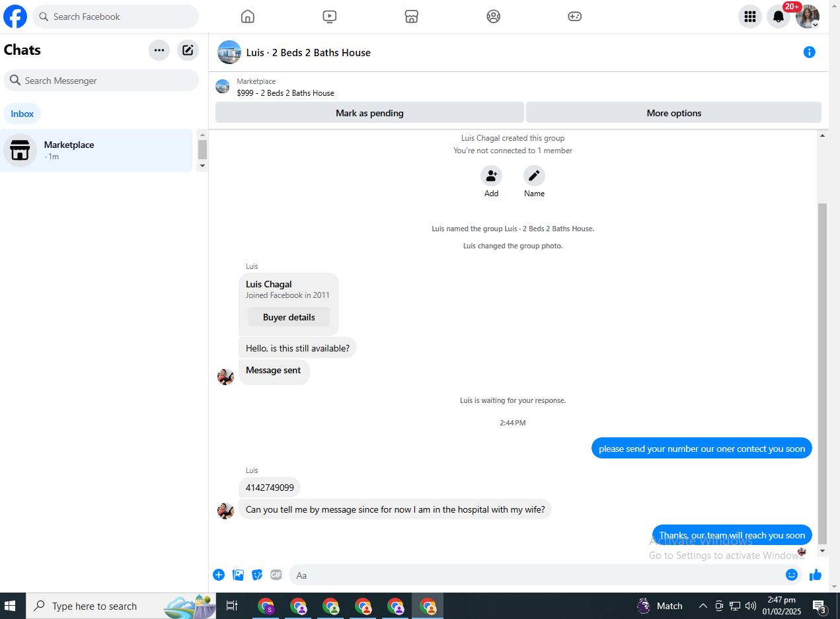The width and height of the screenshot is (840, 619).
Task: Open the Facebook menu grid icon
Action: pos(750,17)
